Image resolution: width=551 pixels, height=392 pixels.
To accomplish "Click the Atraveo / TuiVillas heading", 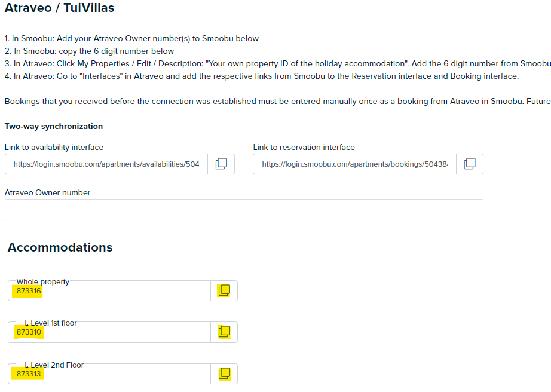I will (x=59, y=8).
